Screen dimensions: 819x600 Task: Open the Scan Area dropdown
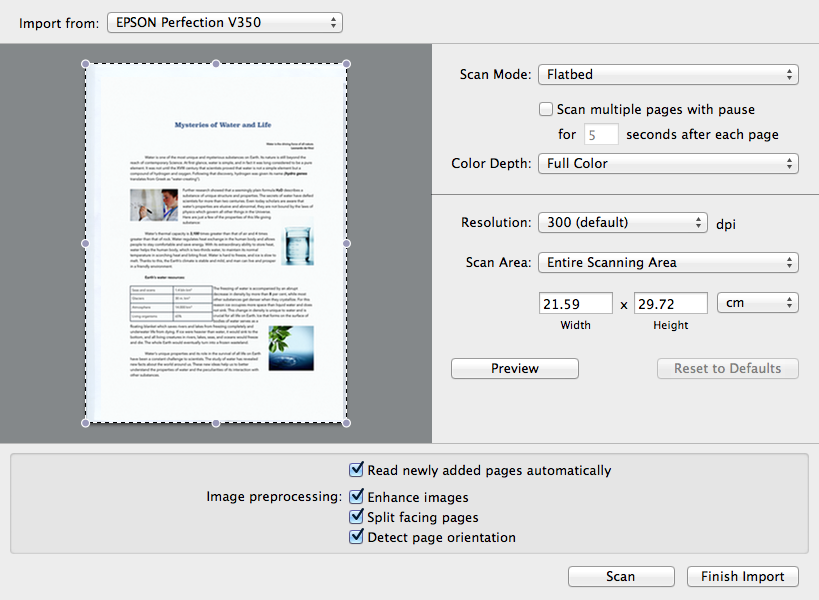(667, 262)
